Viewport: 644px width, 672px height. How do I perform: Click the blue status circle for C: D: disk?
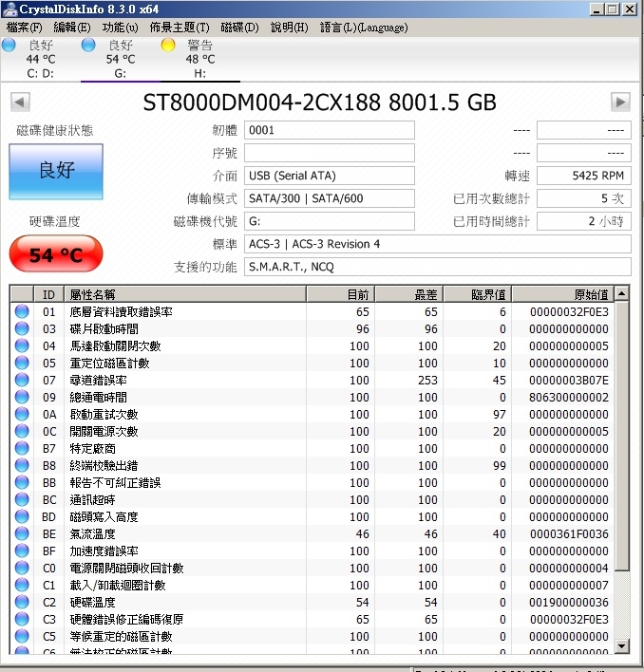pyautogui.click(x=9, y=45)
